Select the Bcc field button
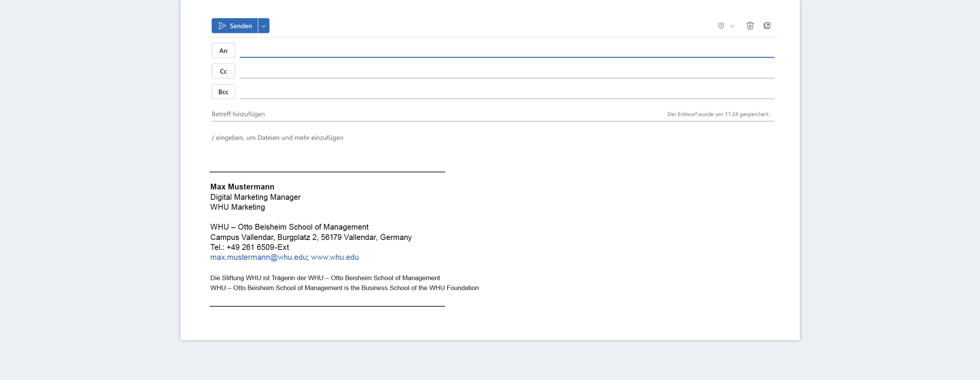This screenshot has height=380, width=980. pos(223,91)
